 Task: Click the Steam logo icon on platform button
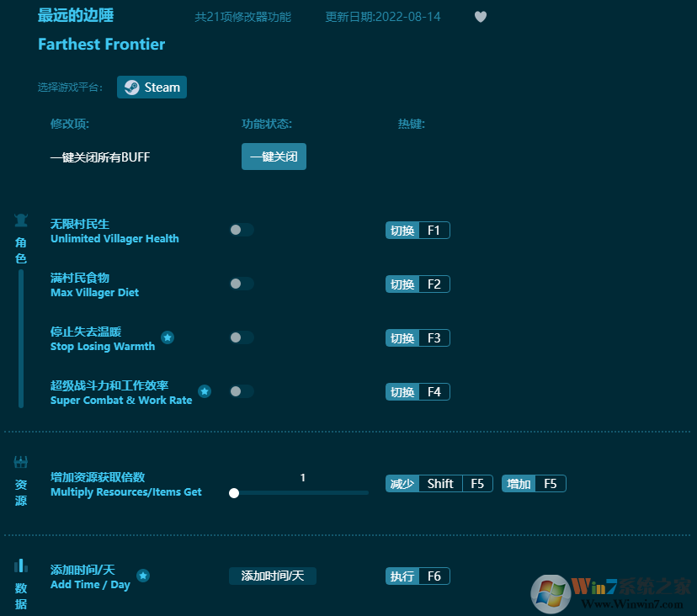(x=132, y=87)
